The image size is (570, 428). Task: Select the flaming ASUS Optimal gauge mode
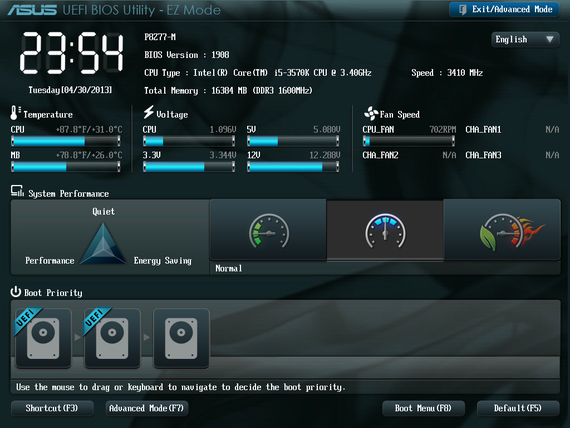502,230
